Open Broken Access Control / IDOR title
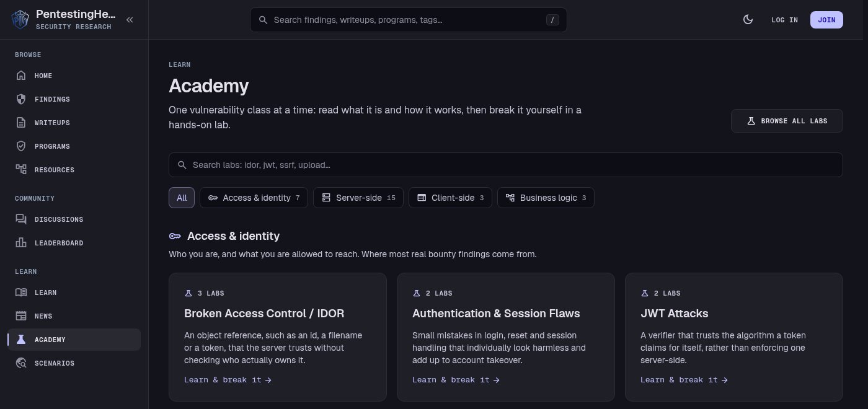 click(264, 314)
